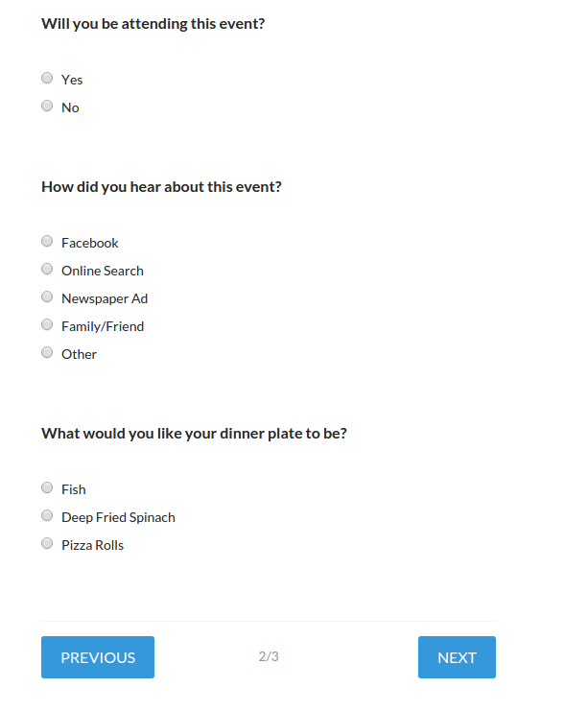Pick the Online Search radio option
588x711 pixels.
(x=47, y=270)
